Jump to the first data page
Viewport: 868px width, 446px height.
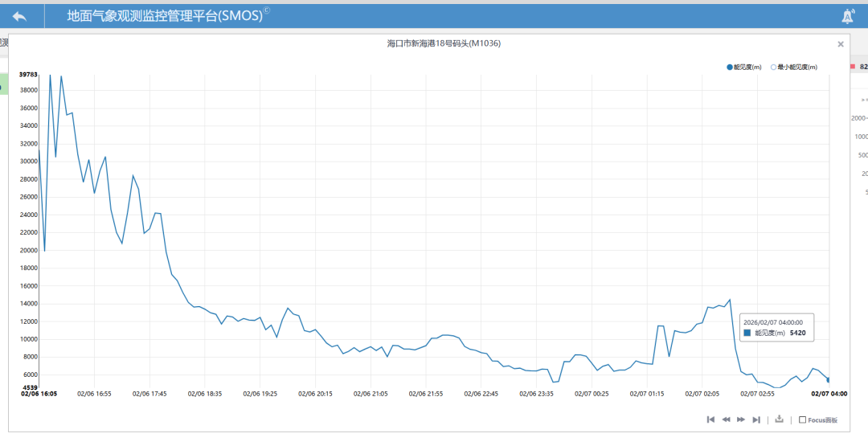[x=711, y=419]
